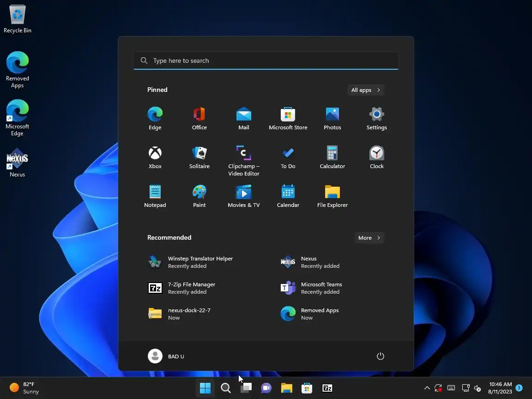
Task: Open pinned File Explorer in Start menu
Action: [x=332, y=196]
